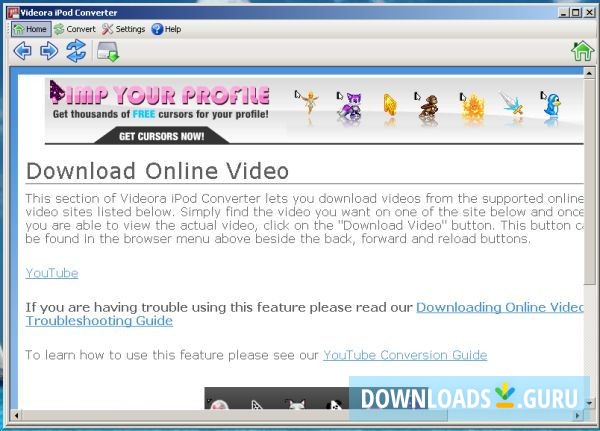
Task: Click the vertical scrollbar thumb
Action: click(x=589, y=181)
